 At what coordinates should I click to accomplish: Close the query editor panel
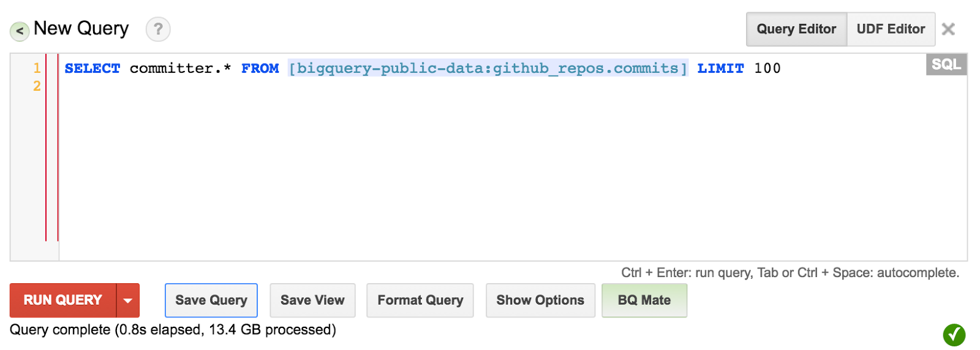948,29
